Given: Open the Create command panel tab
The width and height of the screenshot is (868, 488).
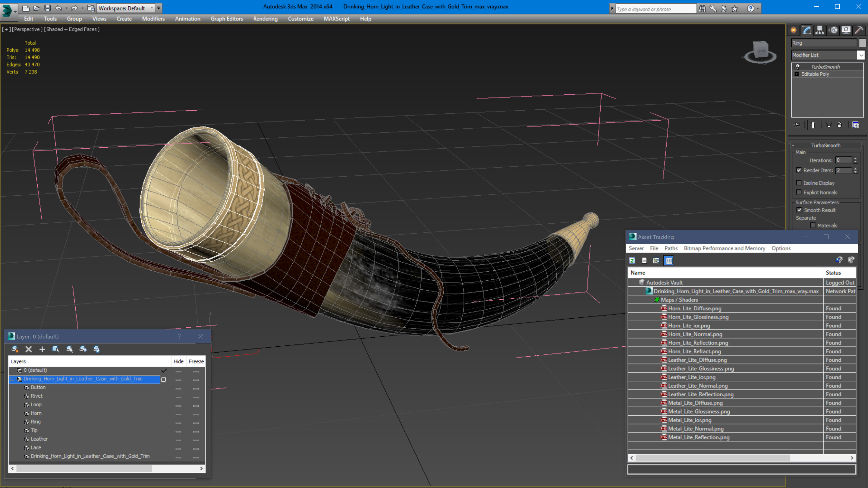Looking at the screenshot, I should click(794, 30).
